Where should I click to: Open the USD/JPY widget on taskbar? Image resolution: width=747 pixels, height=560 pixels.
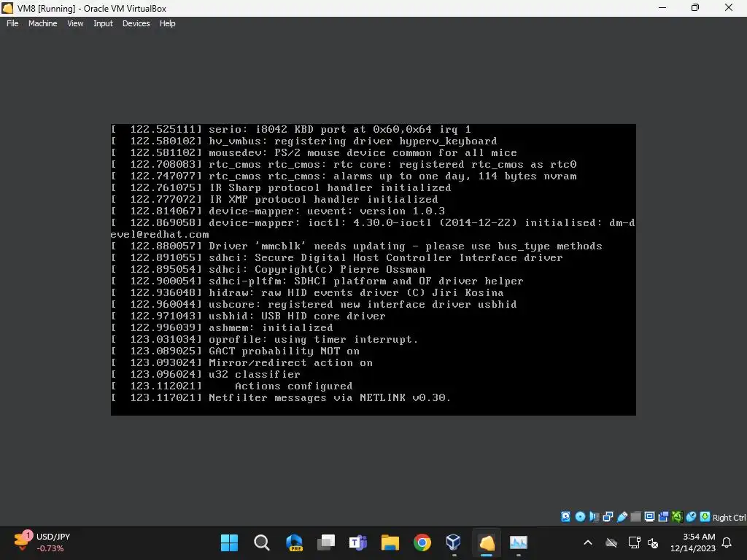coord(42,542)
